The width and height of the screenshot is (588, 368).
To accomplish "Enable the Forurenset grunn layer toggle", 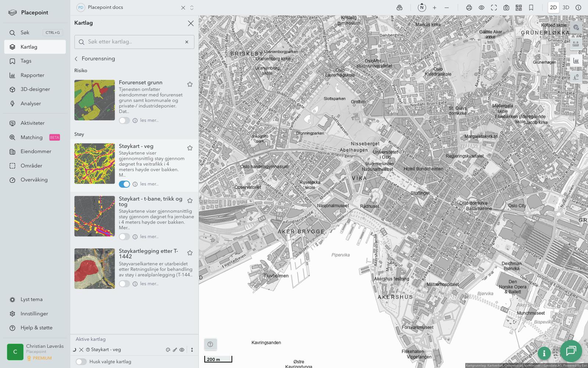I will coord(124,120).
